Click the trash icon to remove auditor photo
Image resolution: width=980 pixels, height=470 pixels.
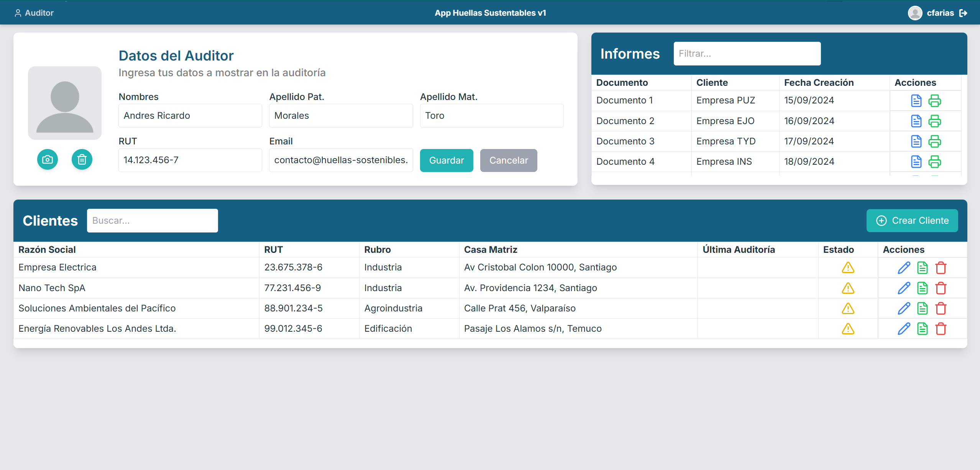click(x=82, y=159)
